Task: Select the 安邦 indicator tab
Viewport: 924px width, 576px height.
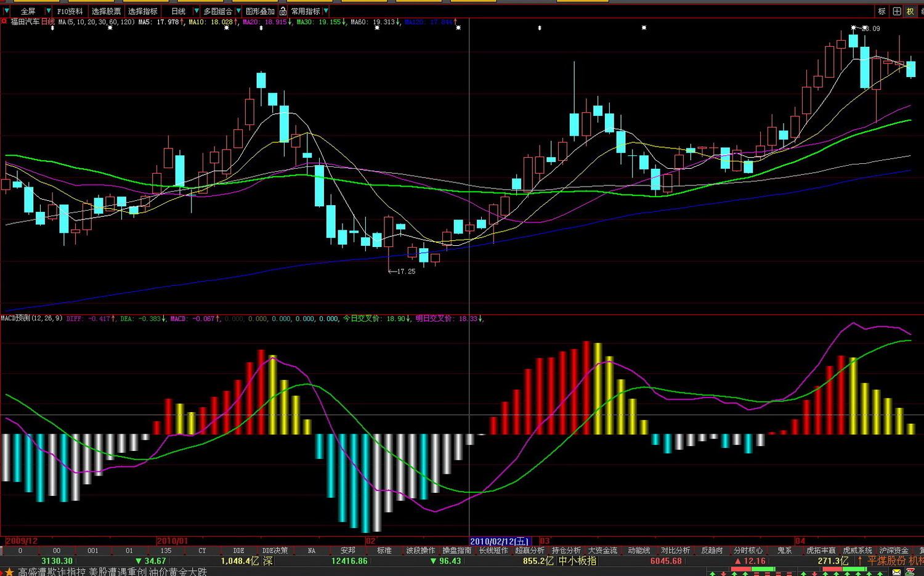Action: click(347, 551)
